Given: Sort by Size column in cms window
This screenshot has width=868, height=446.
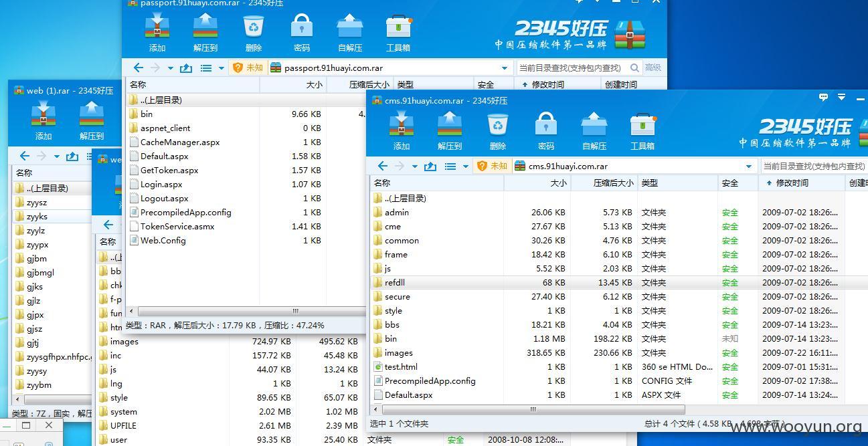Looking at the screenshot, I should pos(537,183).
